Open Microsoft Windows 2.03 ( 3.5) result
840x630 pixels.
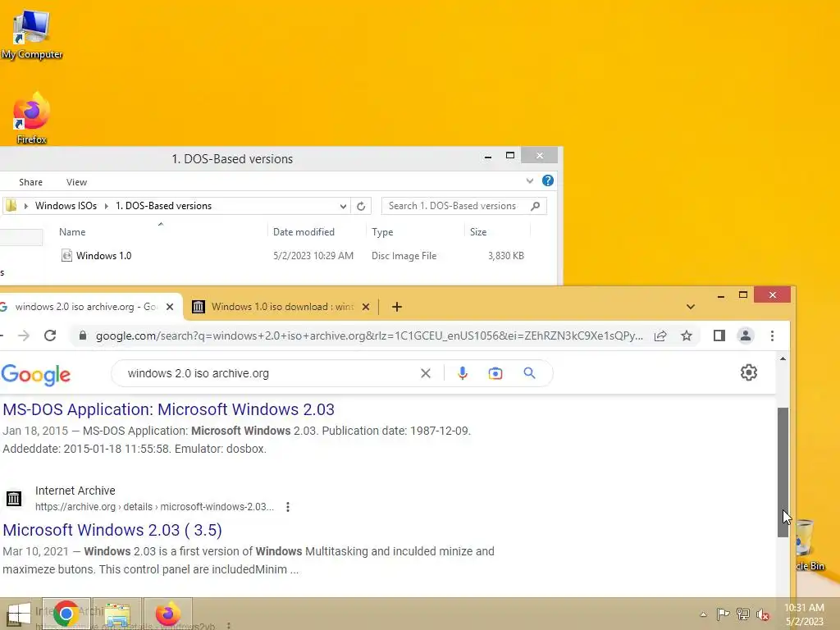tap(112, 530)
